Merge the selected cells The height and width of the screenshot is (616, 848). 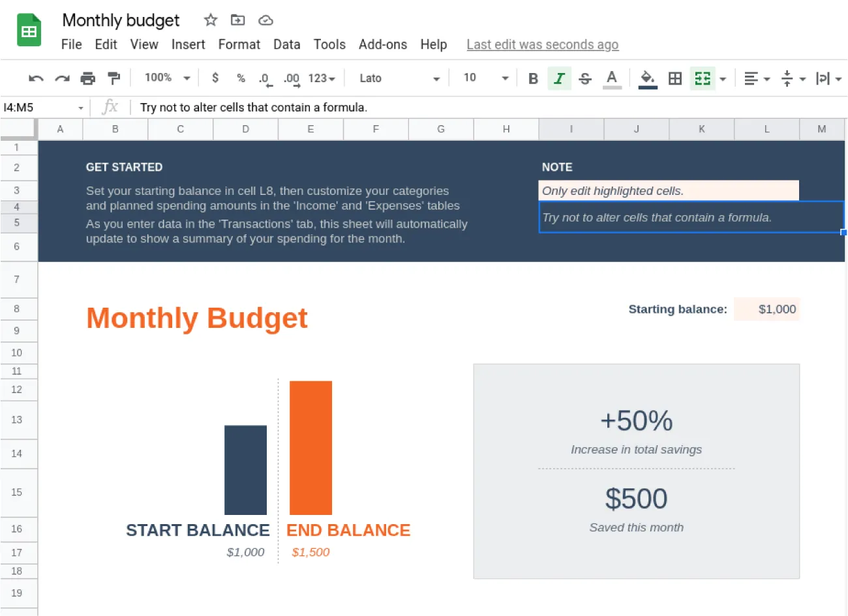(703, 78)
